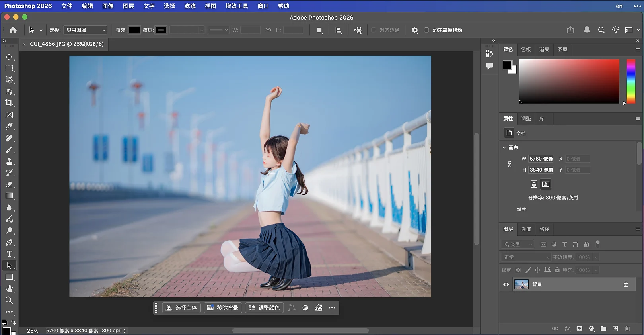
Task: Select the Brush tool
Action: (x=9, y=150)
